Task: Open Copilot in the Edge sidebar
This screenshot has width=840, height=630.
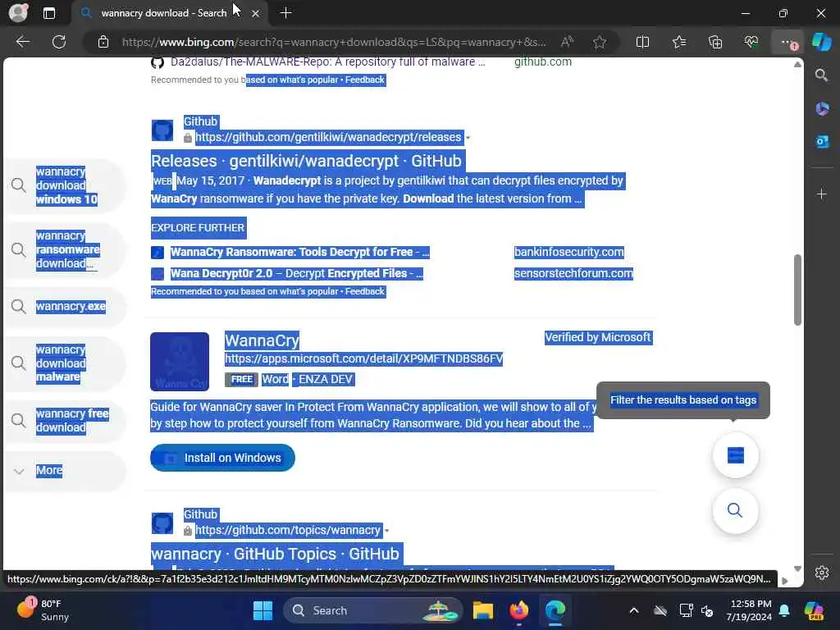Action: (x=822, y=42)
